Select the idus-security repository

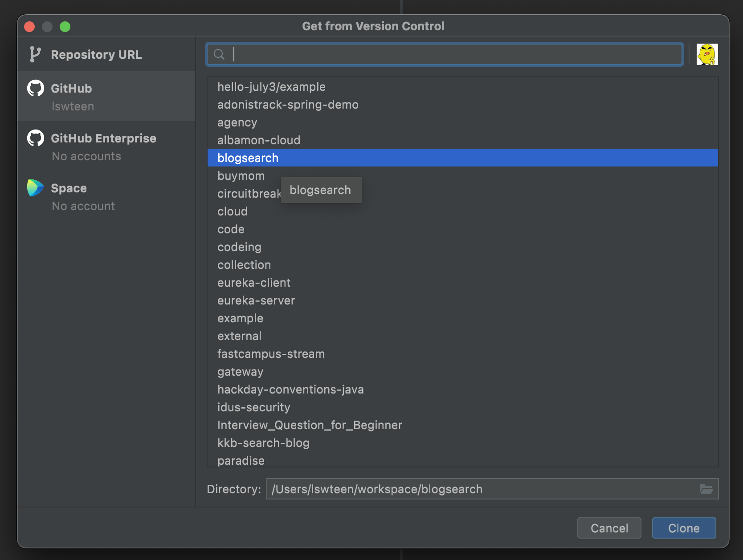pyautogui.click(x=462, y=407)
